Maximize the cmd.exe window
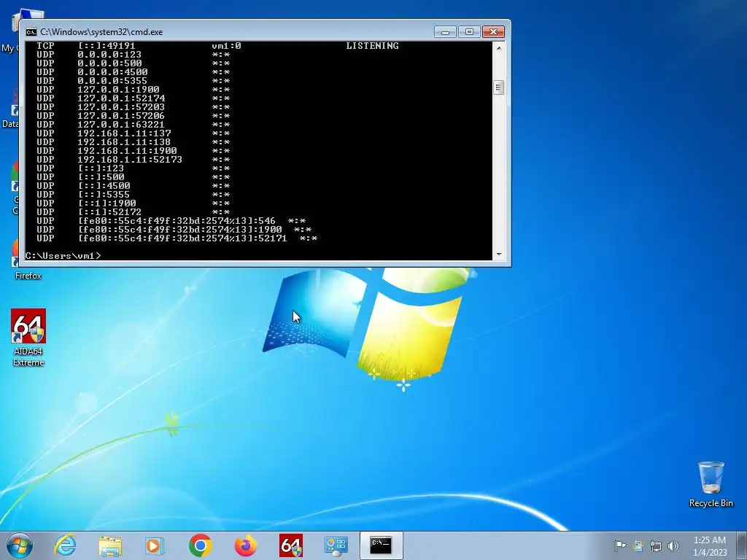 point(469,32)
